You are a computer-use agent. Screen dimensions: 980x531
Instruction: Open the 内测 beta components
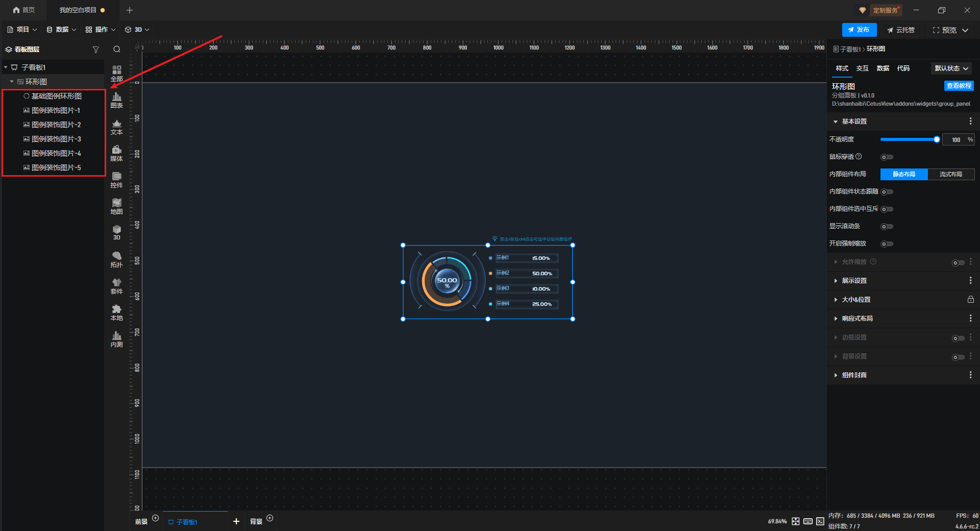117,339
